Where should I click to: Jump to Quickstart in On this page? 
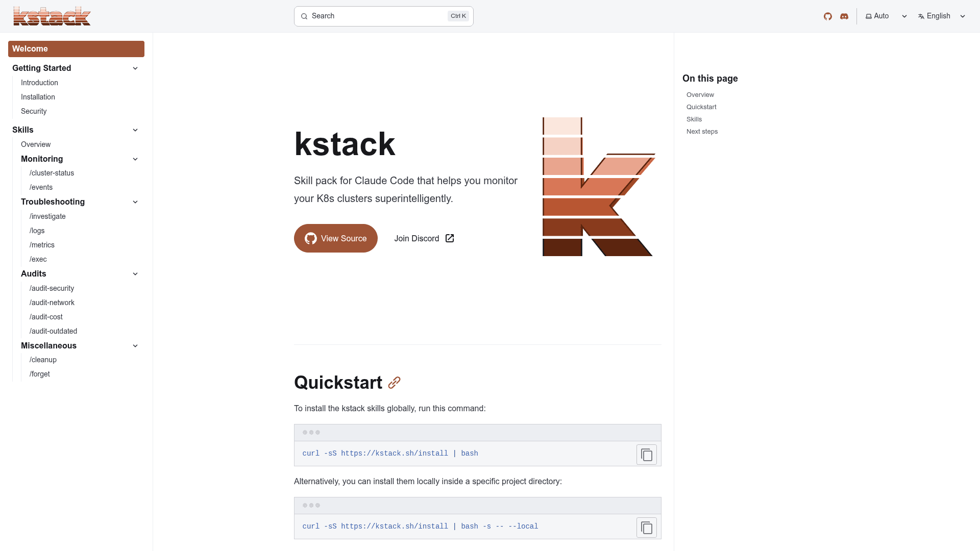click(701, 107)
